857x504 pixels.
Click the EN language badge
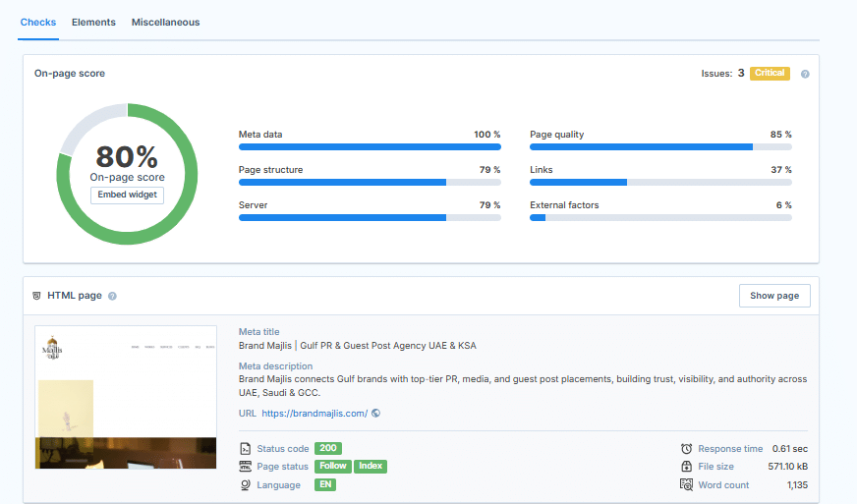pyautogui.click(x=325, y=485)
